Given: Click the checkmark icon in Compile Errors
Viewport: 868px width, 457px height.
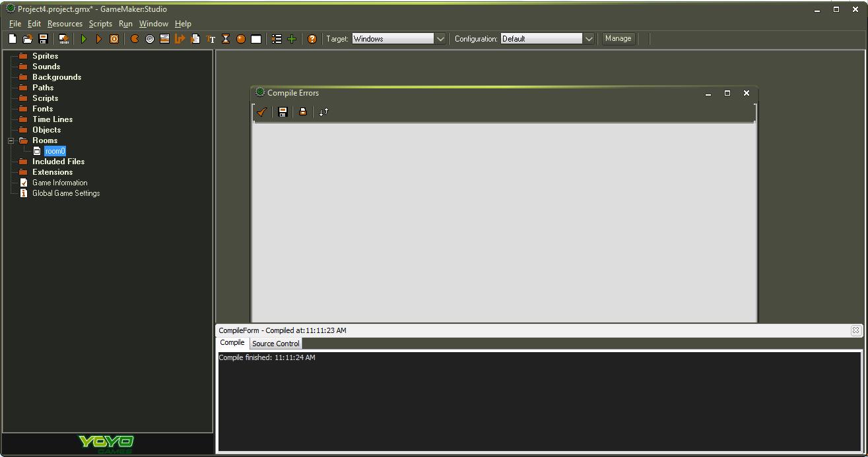Looking at the screenshot, I should click(x=262, y=112).
